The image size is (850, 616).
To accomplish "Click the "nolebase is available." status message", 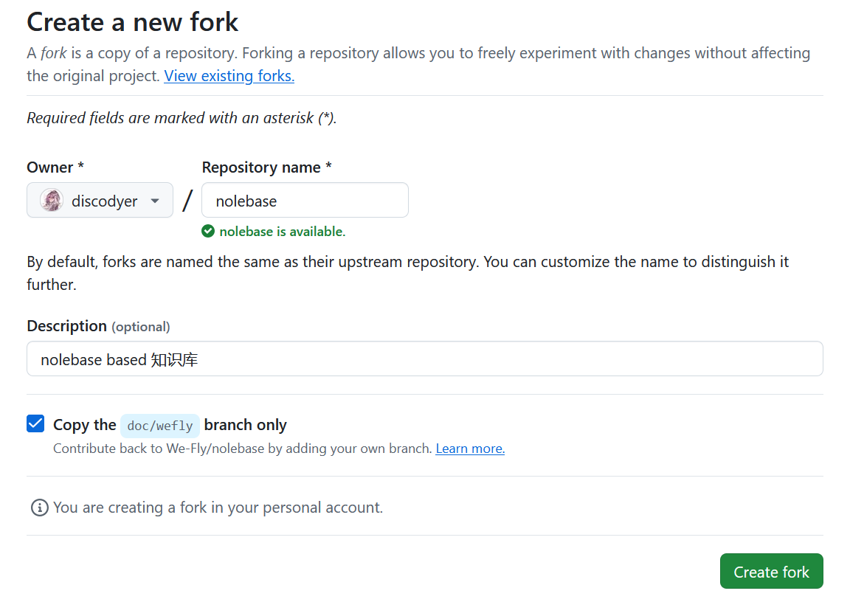I will click(283, 232).
